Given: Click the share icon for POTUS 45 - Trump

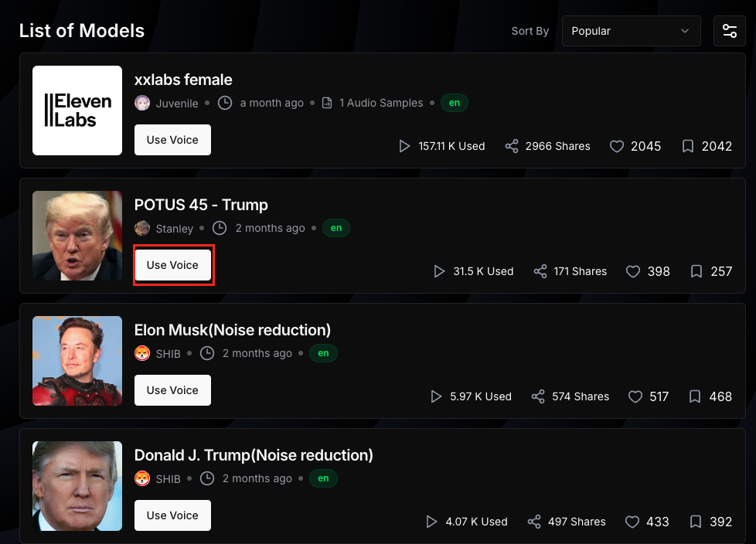Looking at the screenshot, I should click(x=540, y=271).
